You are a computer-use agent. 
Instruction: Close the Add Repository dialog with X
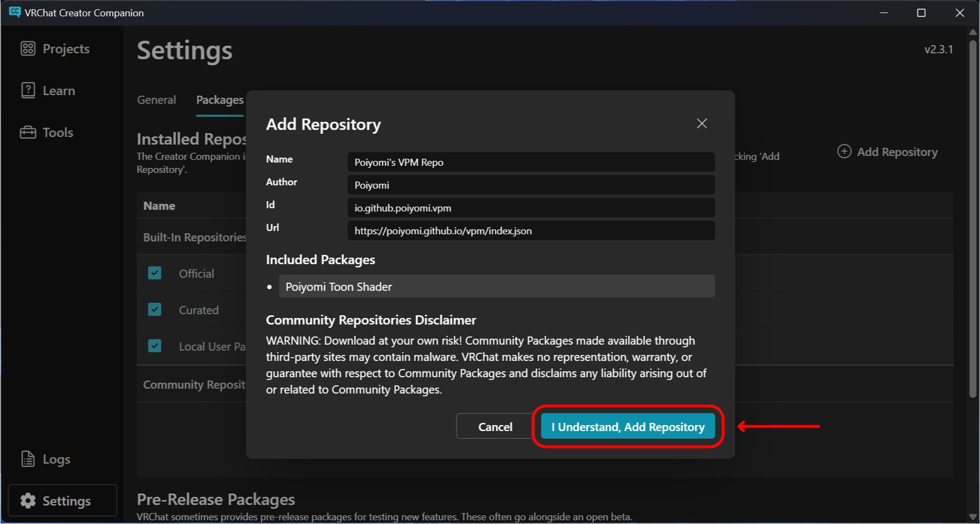(x=702, y=124)
